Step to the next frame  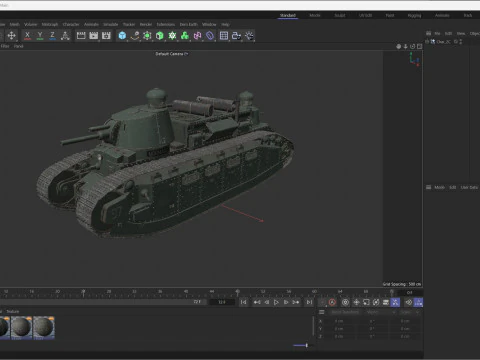click(286, 302)
